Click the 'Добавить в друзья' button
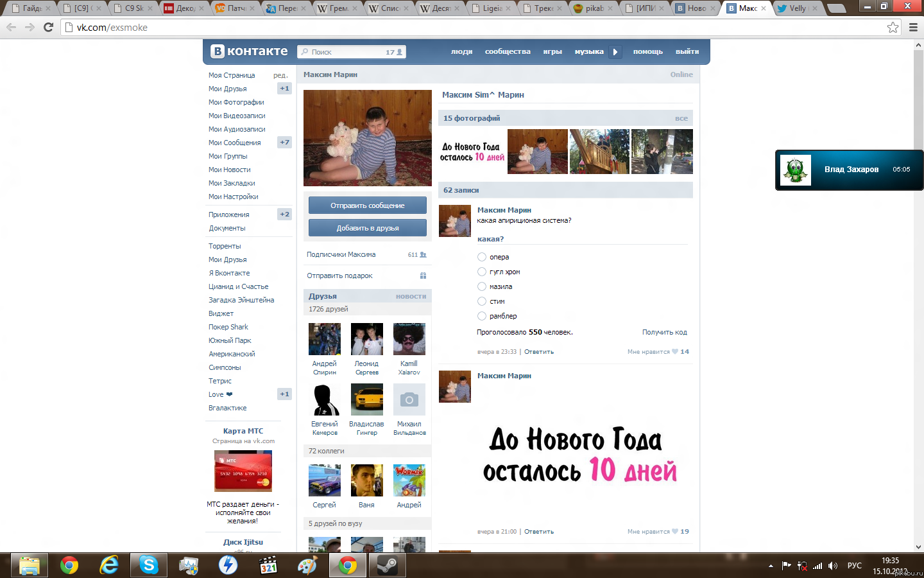The image size is (924, 578). coord(368,228)
